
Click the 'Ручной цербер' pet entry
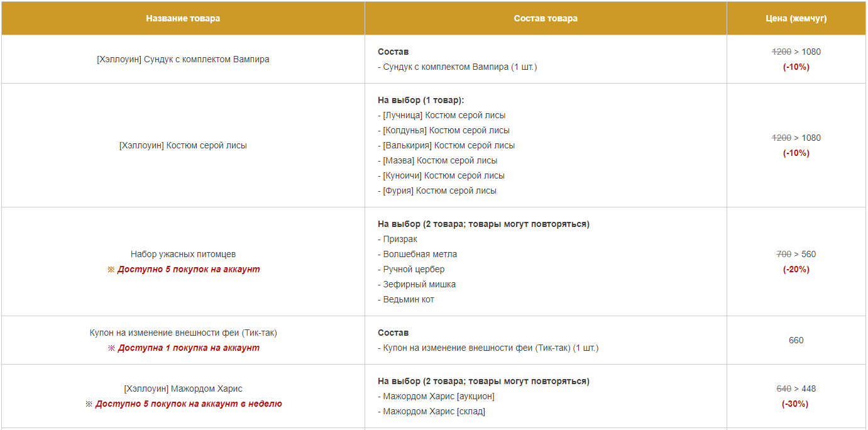tap(411, 269)
